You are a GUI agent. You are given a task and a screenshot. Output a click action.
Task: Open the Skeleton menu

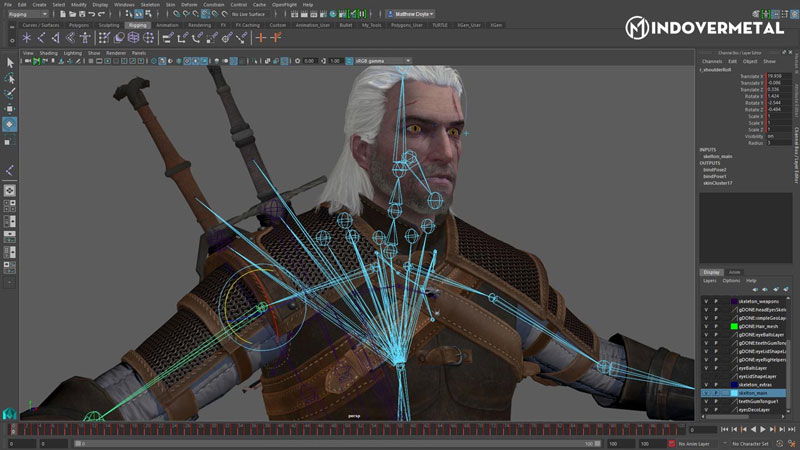coord(150,5)
